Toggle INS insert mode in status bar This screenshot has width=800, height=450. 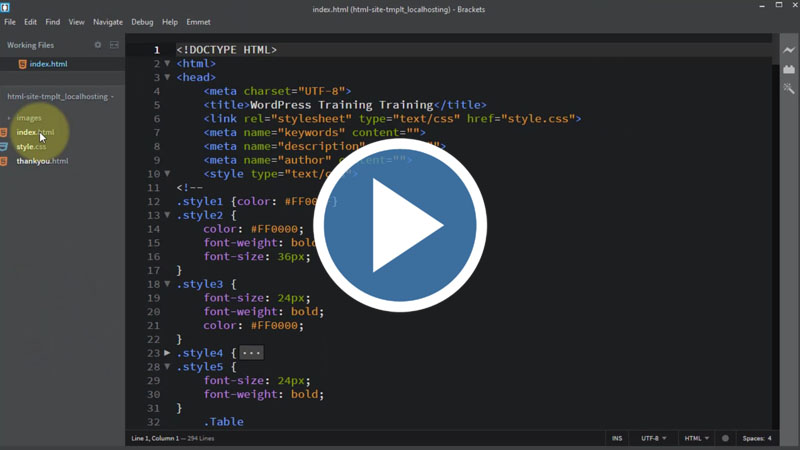click(617, 438)
